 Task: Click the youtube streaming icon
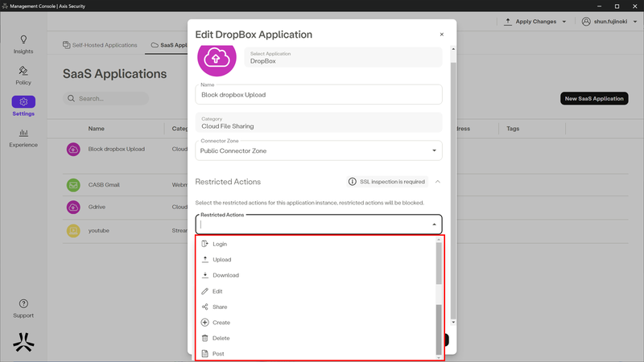(73, 231)
